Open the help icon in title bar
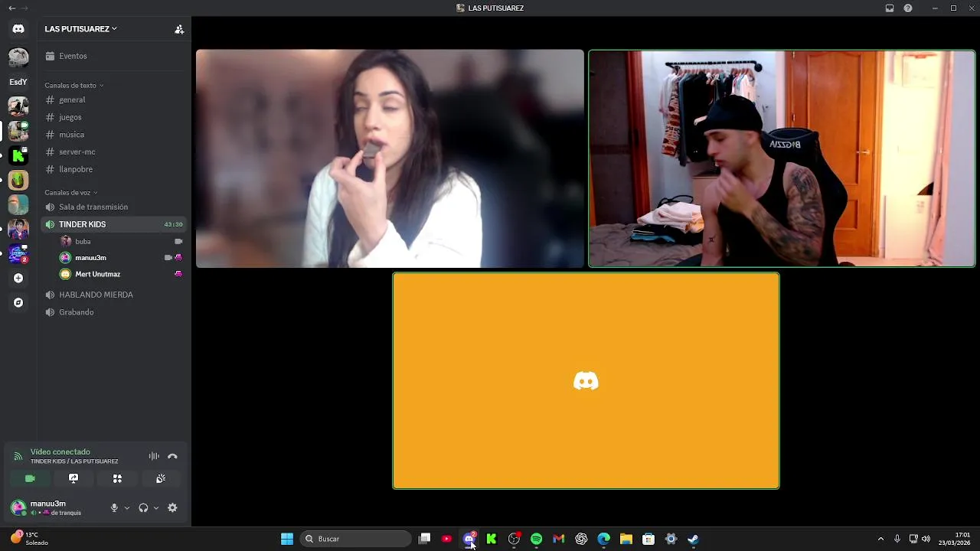980x551 pixels. point(908,8)
